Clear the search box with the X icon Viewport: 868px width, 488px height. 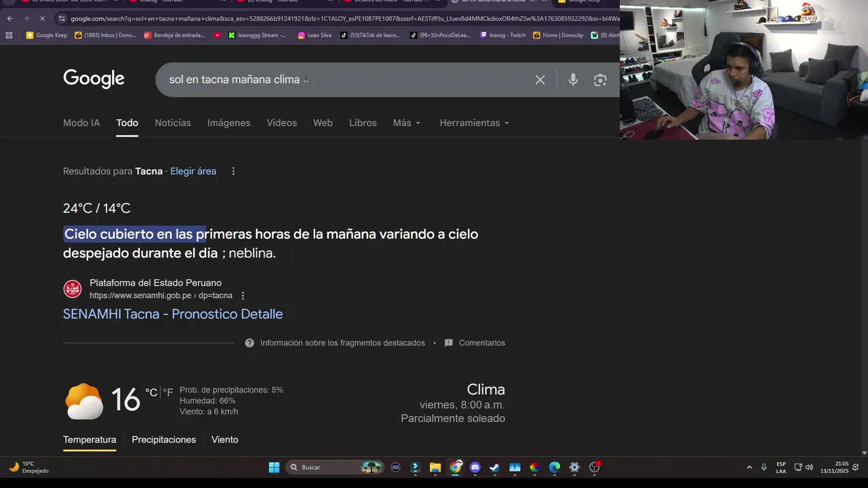[x=540, y=80]
